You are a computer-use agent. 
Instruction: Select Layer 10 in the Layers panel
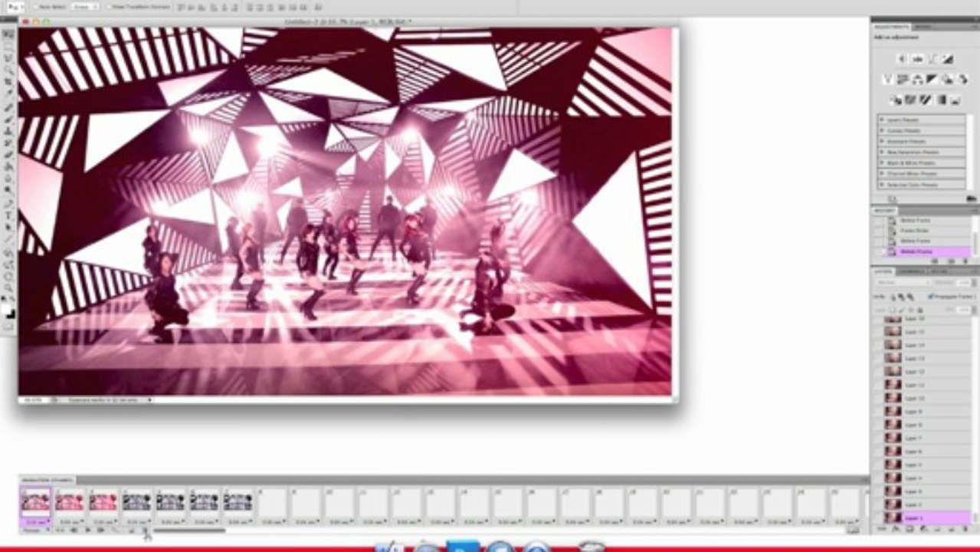click(x=927, y=399)
